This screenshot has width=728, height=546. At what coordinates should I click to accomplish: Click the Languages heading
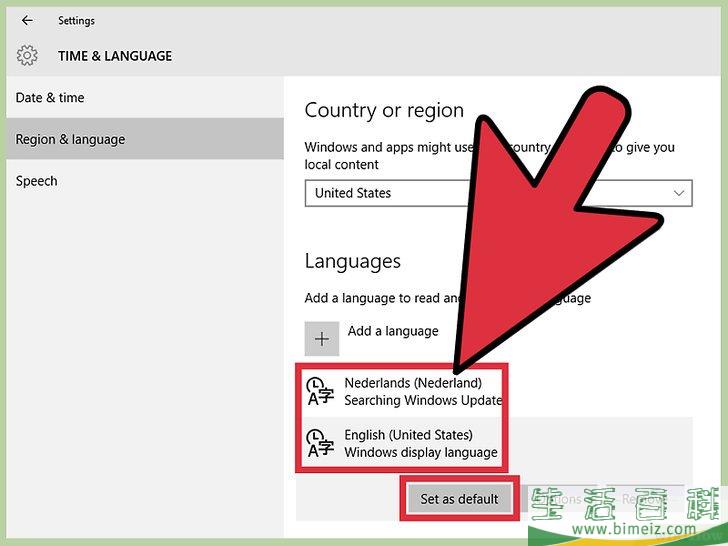point(352,262)
